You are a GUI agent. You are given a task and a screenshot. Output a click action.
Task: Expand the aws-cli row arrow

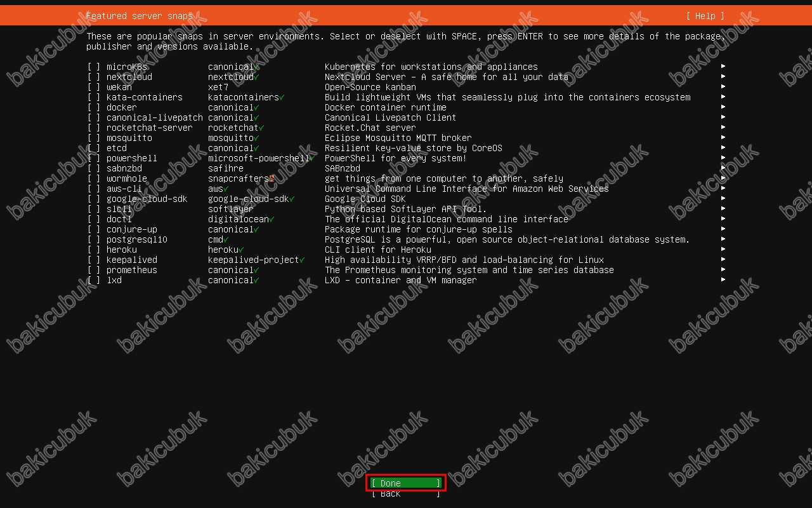coord(723,189)
